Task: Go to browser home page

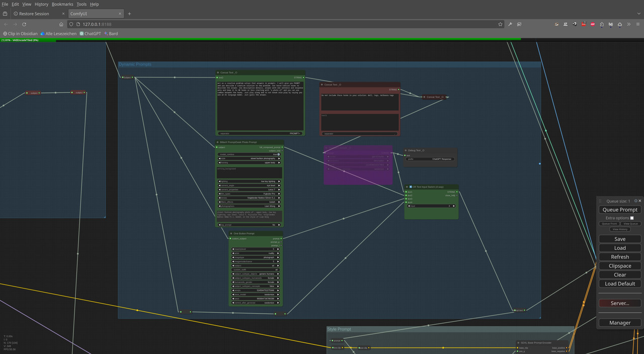Action: [x=61, y=24]
